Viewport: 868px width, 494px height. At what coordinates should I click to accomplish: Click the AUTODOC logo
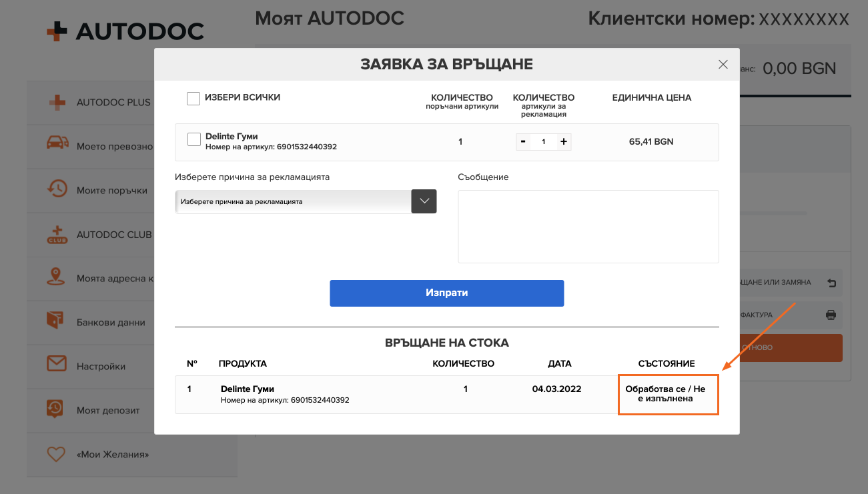pos(125,31)
